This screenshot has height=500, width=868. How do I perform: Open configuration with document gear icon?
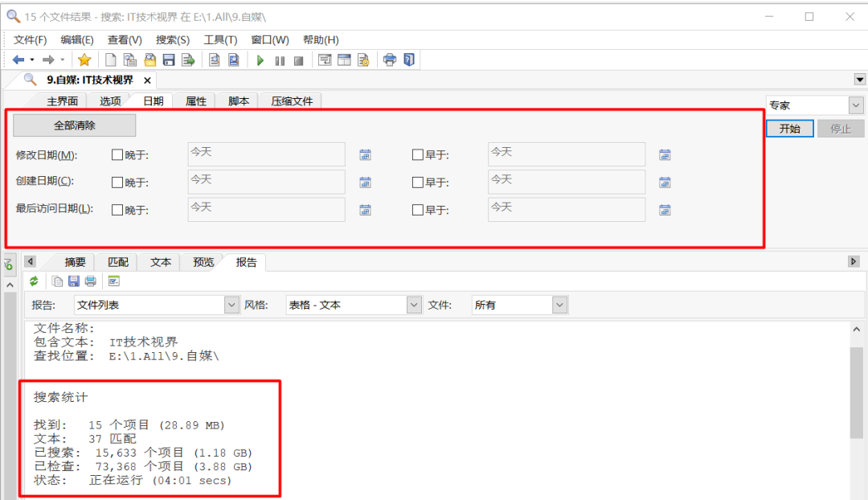coord(364,59)
